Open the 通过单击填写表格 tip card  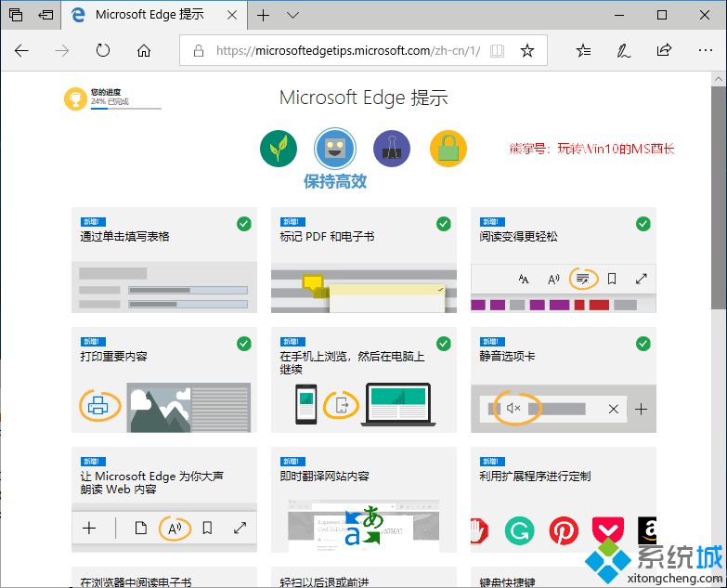(x=164, y=260)
